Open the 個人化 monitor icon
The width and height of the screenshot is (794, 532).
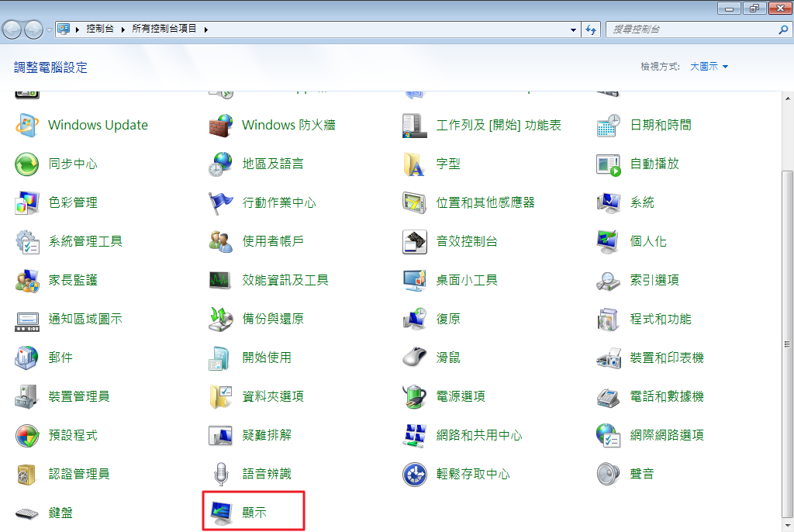click(x=608, y=242)
